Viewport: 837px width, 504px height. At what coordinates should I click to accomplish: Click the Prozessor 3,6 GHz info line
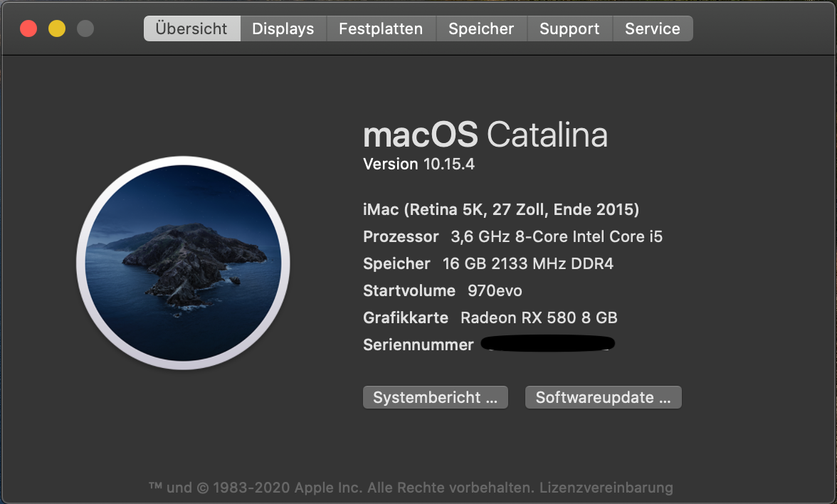[x=512, y=237]
